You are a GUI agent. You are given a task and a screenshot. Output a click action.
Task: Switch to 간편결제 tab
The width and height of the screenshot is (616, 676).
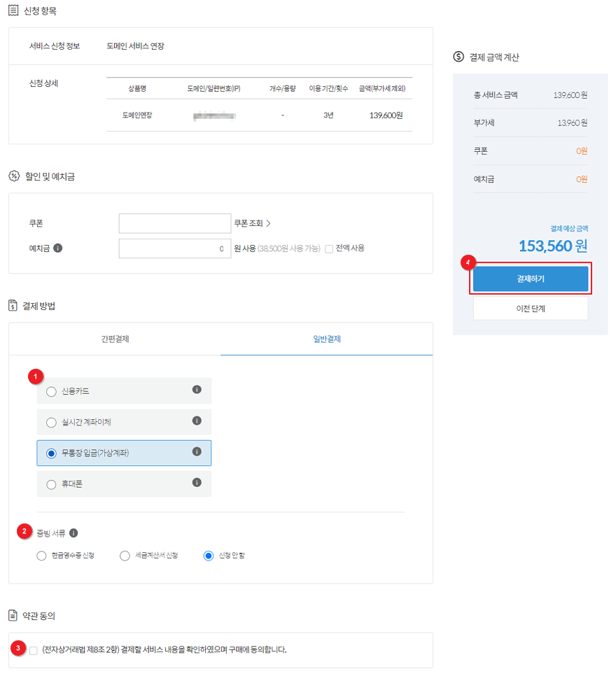point(115,339)
